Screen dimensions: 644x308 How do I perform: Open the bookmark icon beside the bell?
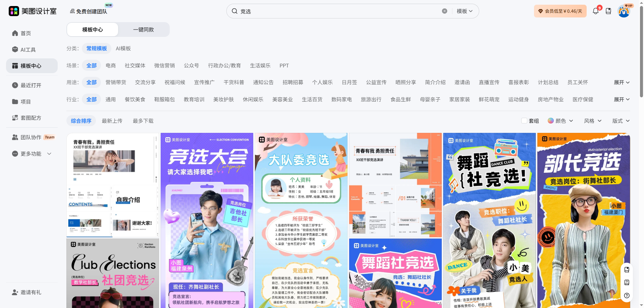coord(608,11)
